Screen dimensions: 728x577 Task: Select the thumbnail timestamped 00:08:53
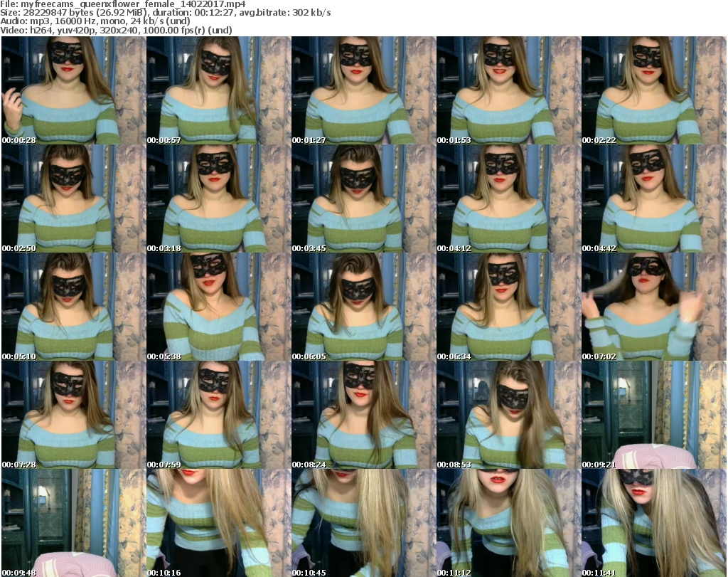[x=508, y=415]
